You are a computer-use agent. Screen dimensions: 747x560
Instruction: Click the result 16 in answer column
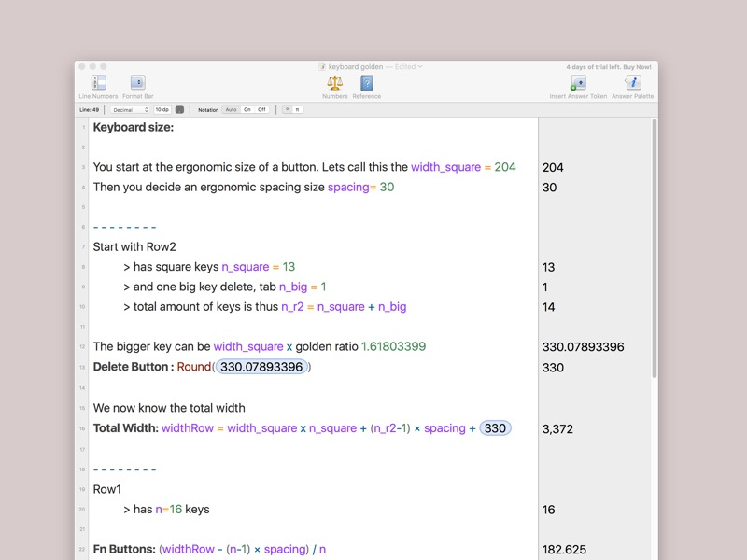548,510
